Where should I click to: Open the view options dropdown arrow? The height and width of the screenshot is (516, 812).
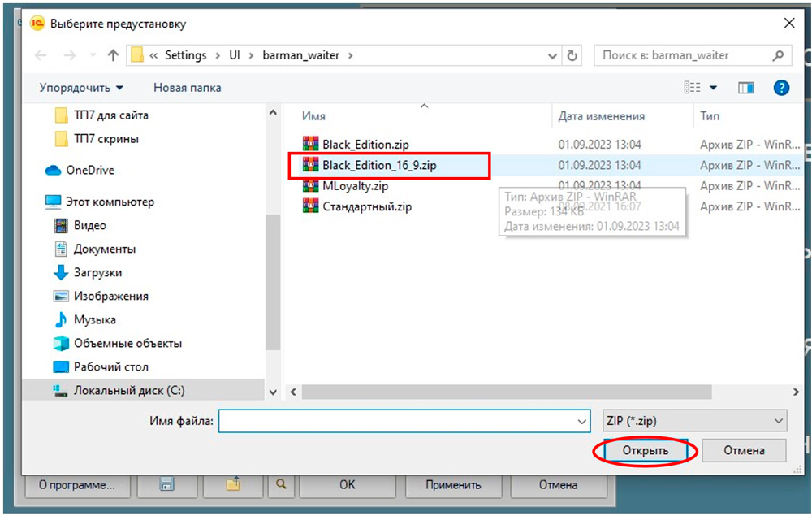click(x=714, y=88)
